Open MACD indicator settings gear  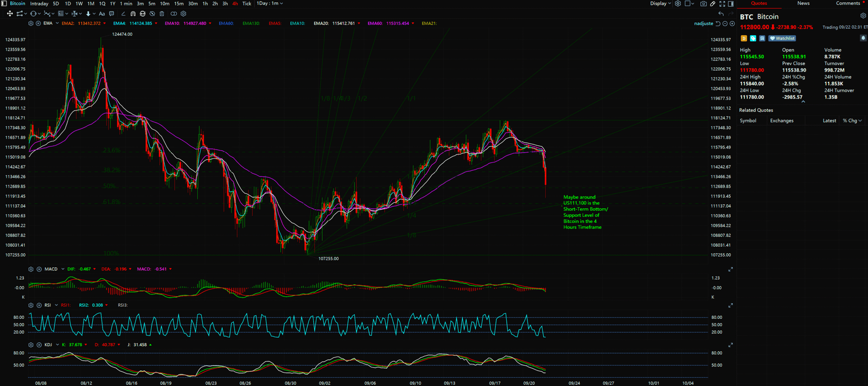click(31, 269)
